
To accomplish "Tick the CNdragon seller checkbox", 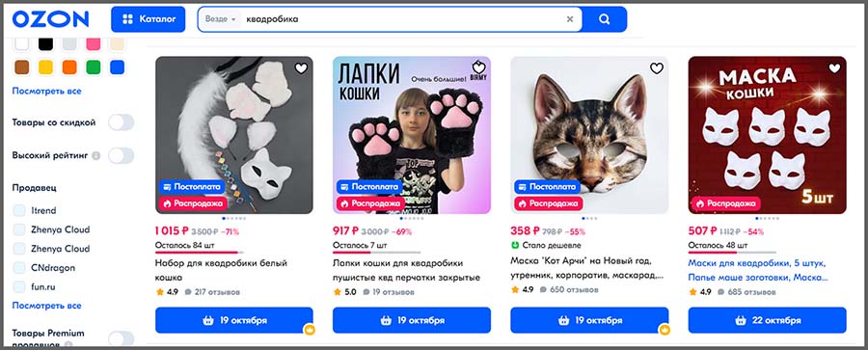I will [x=20, y=268].
